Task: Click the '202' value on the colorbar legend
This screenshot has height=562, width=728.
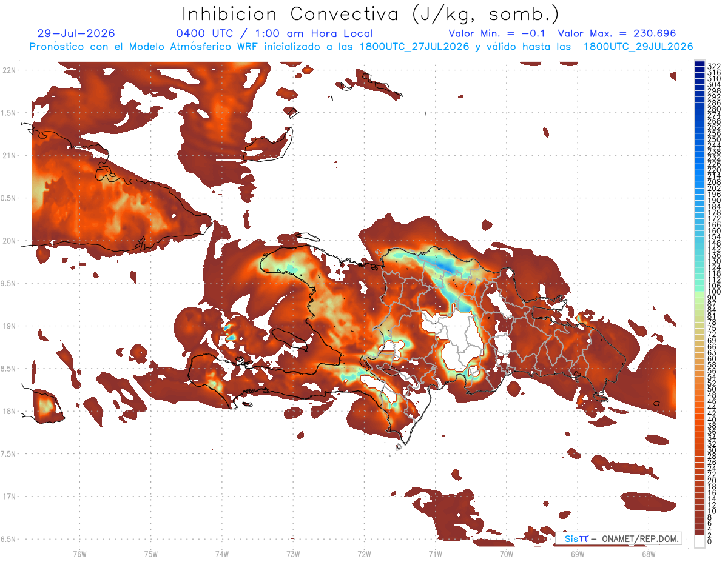Action: pyautogui.click(x=713, y=188)
